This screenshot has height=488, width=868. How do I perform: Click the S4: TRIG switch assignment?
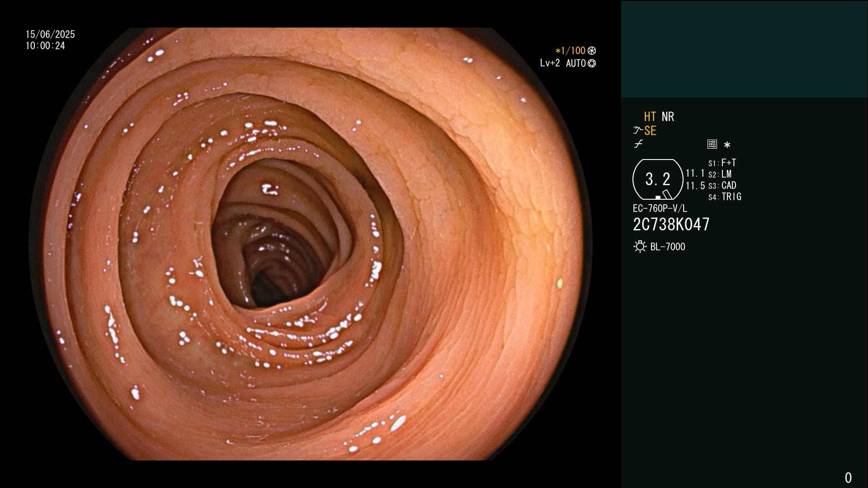point(725,197)
